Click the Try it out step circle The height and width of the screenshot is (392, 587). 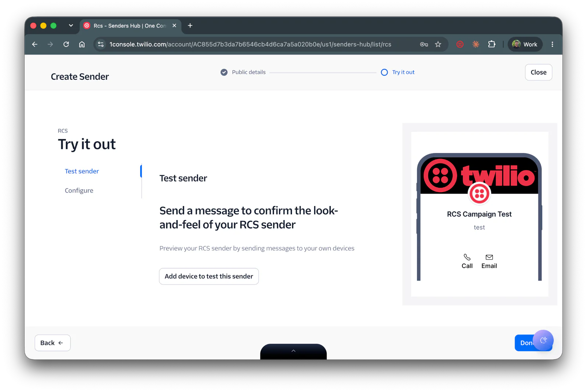tap(384, 72)
